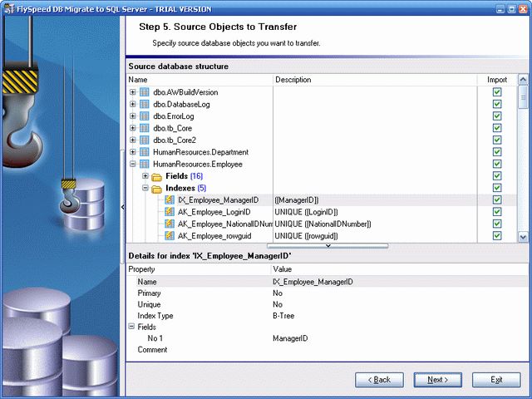This screenshot has width=532, height=399.
Task: Click the Name column header
Action: pos(199,80)
